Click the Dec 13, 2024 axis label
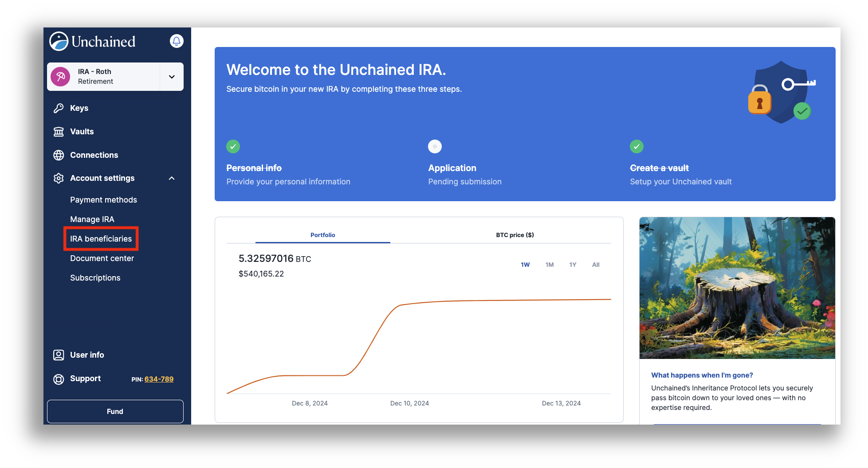Screen dimensions: 868x468 coord(561,403)
